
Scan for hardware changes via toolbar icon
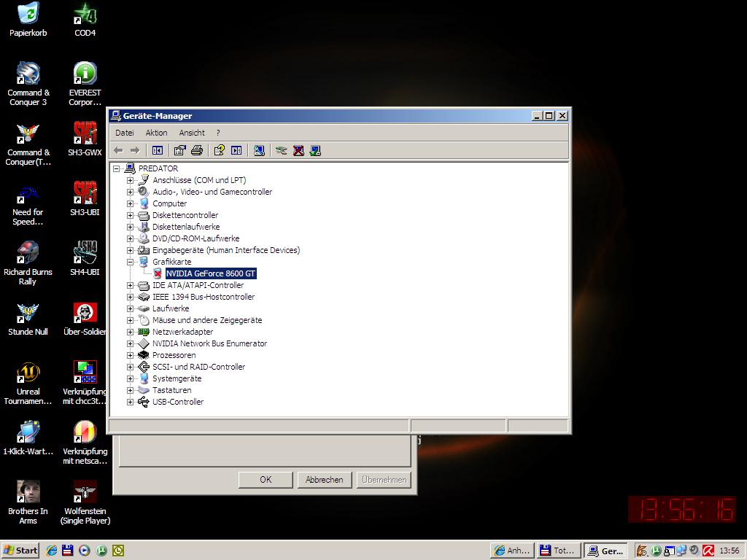(x=259, y=150)
